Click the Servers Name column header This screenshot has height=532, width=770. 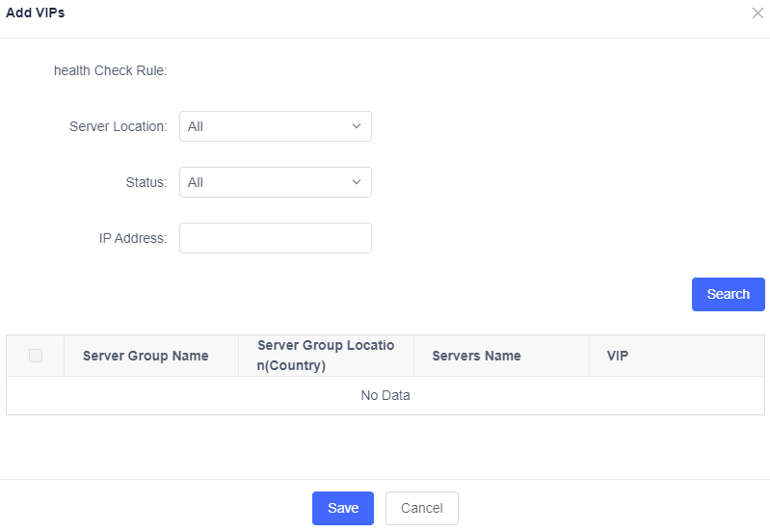(x=476, y=356)
